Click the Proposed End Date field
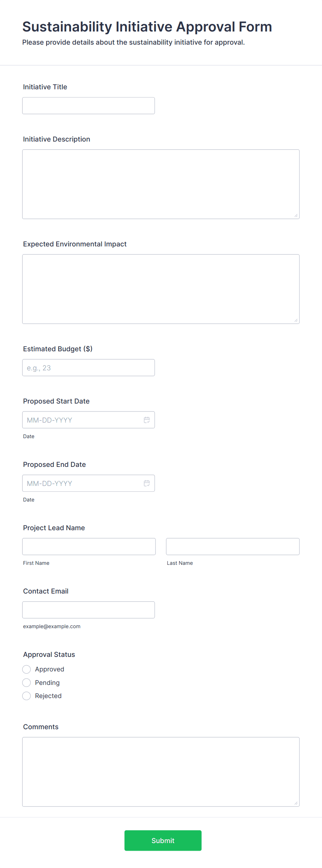 89,483
